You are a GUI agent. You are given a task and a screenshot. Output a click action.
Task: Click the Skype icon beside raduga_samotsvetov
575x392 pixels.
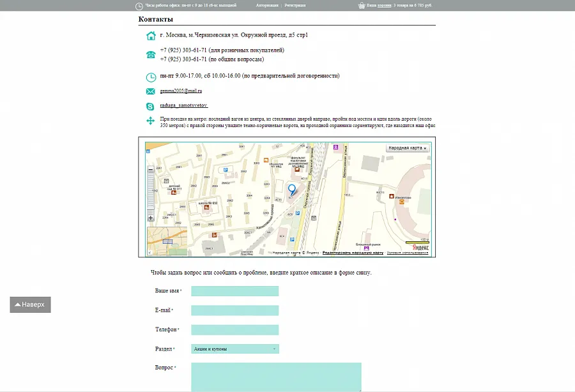(x=150, y=106)
